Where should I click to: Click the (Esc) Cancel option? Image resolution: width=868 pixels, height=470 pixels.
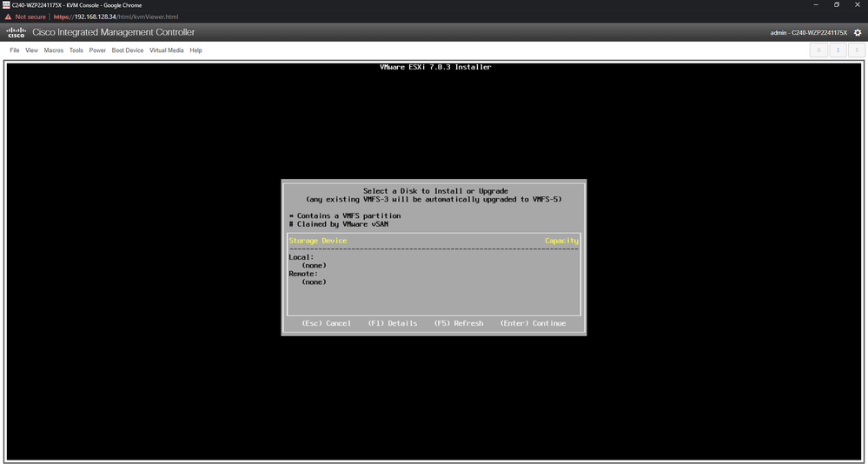(x=326, y=323)
